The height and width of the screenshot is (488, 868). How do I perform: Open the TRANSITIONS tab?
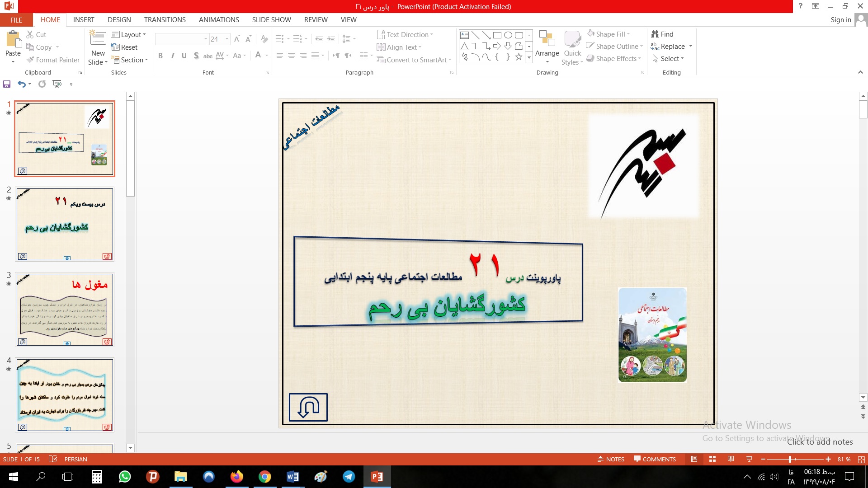click(x=165, y=20)
